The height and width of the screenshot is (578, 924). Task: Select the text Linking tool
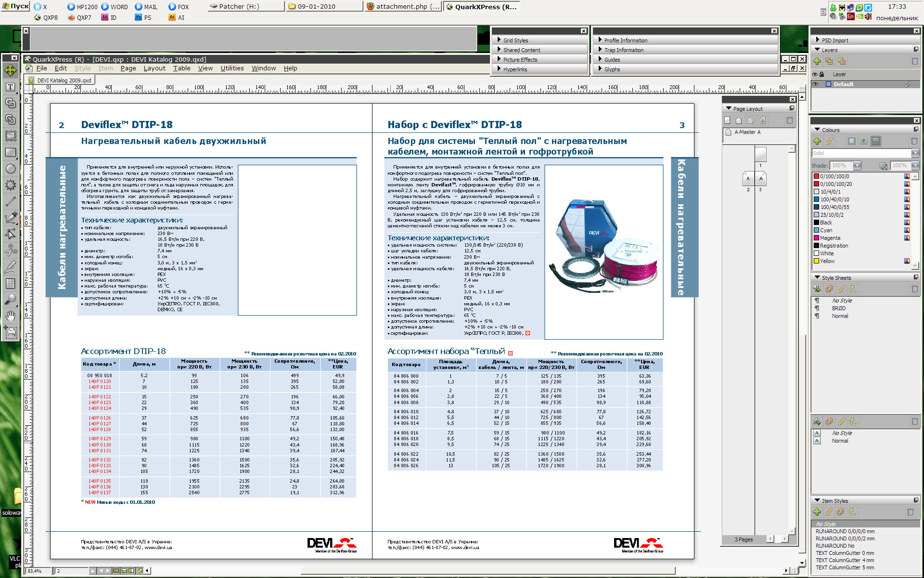pos(10,103)
